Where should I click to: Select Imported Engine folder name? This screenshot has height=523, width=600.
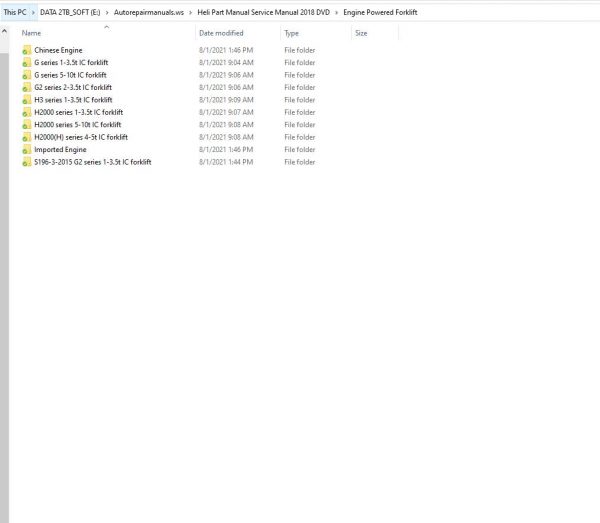(60, 150)
